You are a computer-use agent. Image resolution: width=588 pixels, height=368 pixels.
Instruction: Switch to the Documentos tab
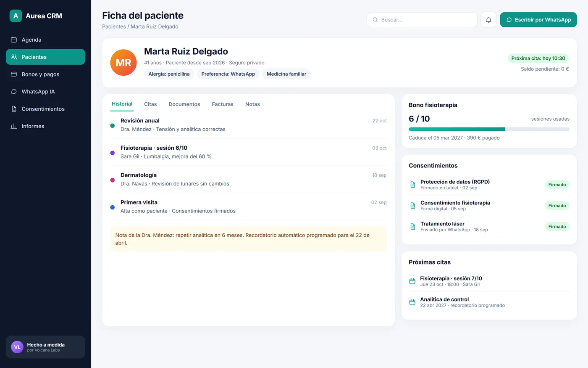pyautogui.click(x=184, y=104)
